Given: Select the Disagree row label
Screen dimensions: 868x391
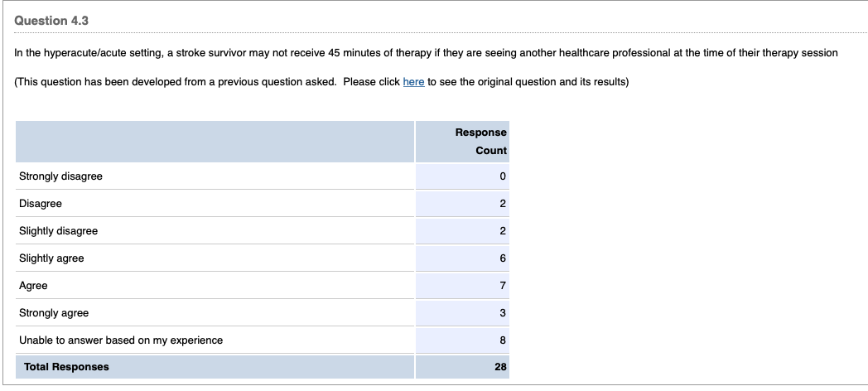Looking at the screenshot, I should pos(41,204).
